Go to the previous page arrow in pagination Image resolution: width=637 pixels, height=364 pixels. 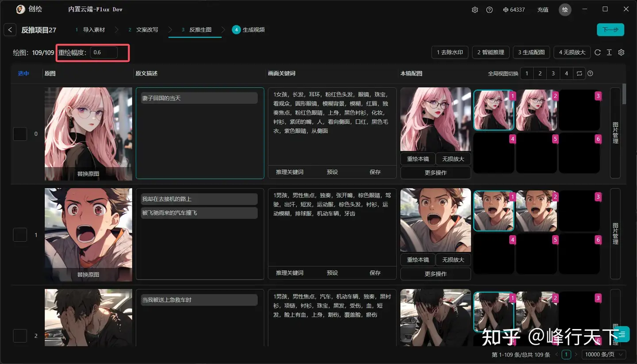(x=556, y=354)
